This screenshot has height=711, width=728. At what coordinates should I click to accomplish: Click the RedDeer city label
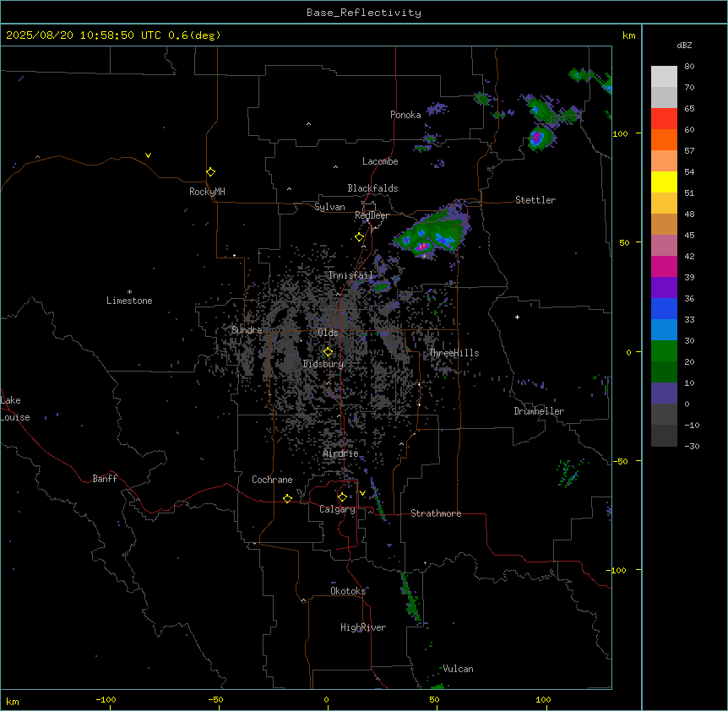(372, 215)
